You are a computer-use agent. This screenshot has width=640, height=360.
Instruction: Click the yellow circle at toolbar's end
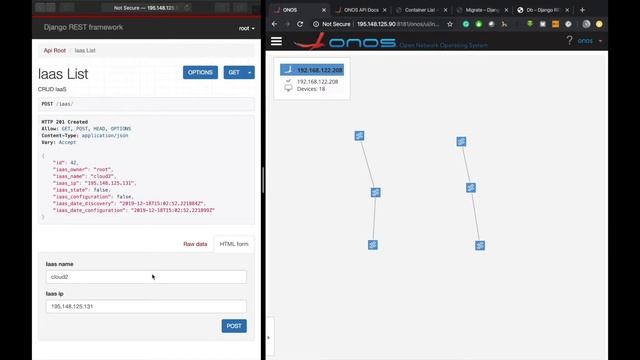click(x=599, y=24)
